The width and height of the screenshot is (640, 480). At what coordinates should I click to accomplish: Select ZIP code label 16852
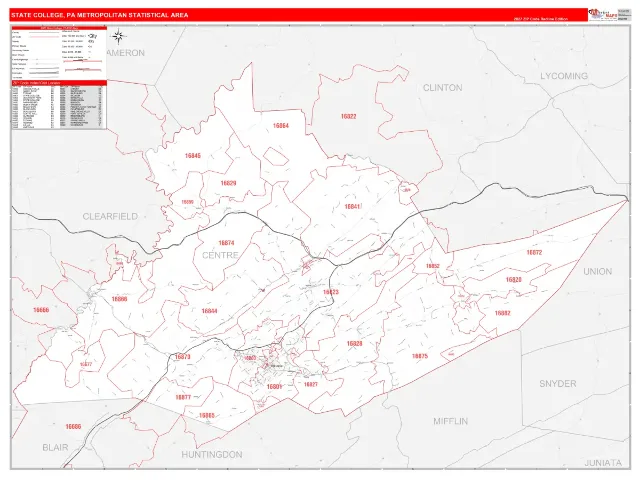[433, 266]
